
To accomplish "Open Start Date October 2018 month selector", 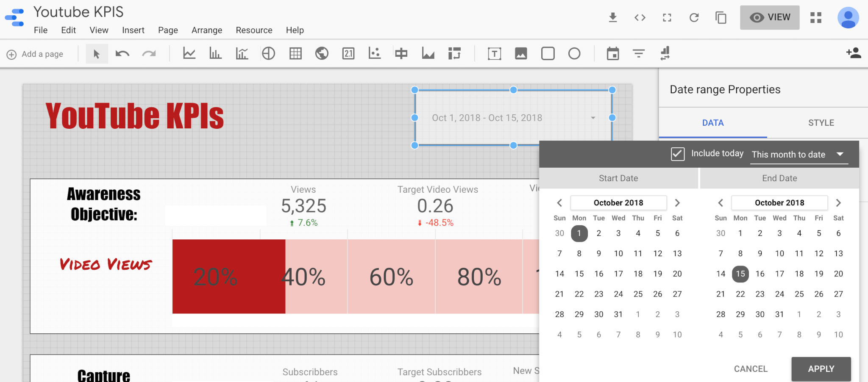I will [x=618, y=203].
